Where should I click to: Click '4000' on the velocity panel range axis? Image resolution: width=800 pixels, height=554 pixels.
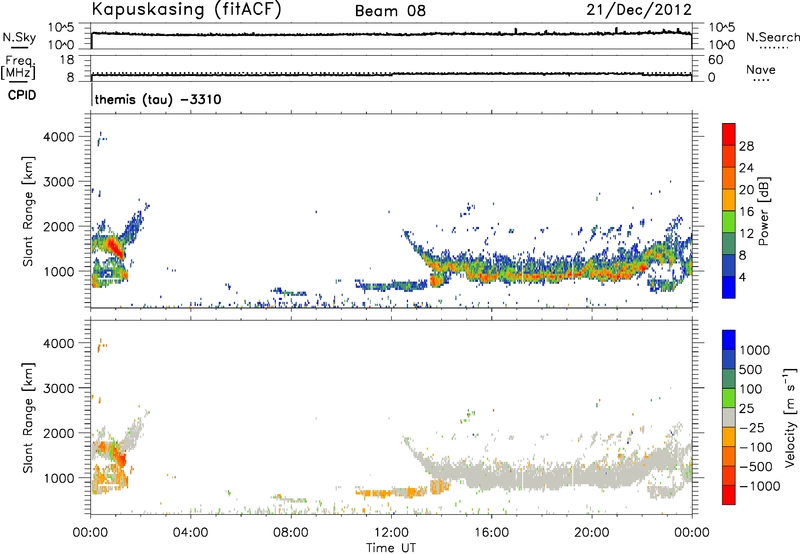[58, 343]
